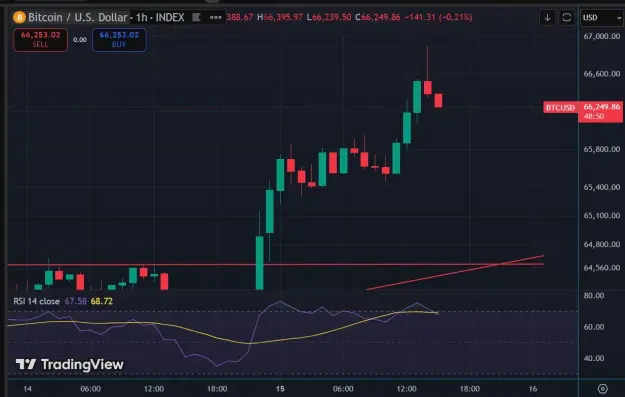The image size is (625, 397).
Task: Click the RSI value 67.58
Action: coord(76,301)
